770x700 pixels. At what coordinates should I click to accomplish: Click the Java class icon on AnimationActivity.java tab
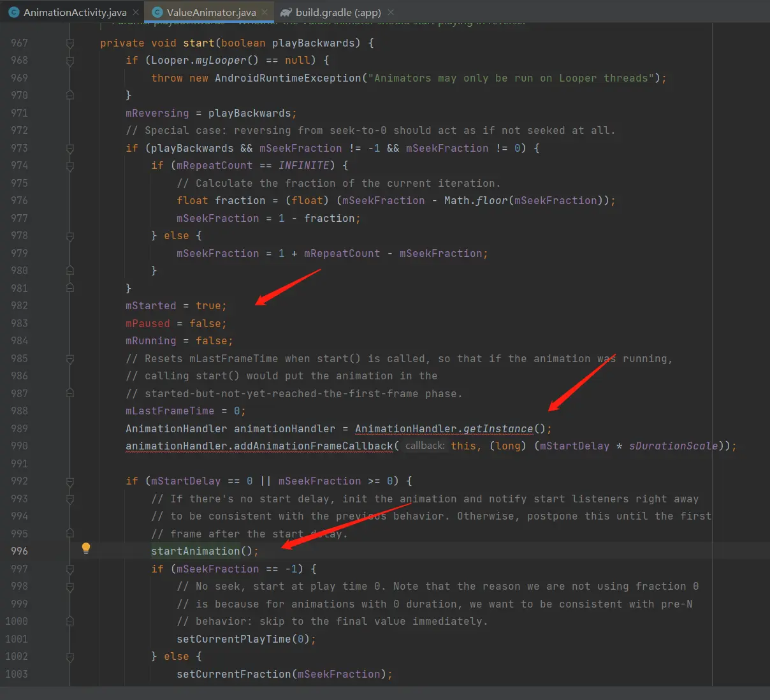tap(14, 12)
